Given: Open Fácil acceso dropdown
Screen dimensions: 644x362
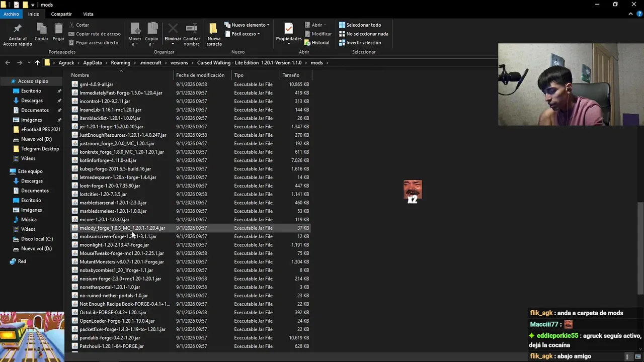Looking at the screenshot, I should (242, 34).
